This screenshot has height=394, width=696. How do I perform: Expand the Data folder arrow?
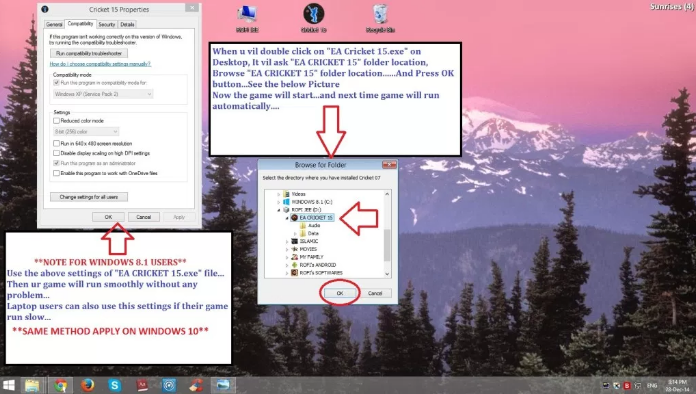pyautogui.click(x=295, y=234)
